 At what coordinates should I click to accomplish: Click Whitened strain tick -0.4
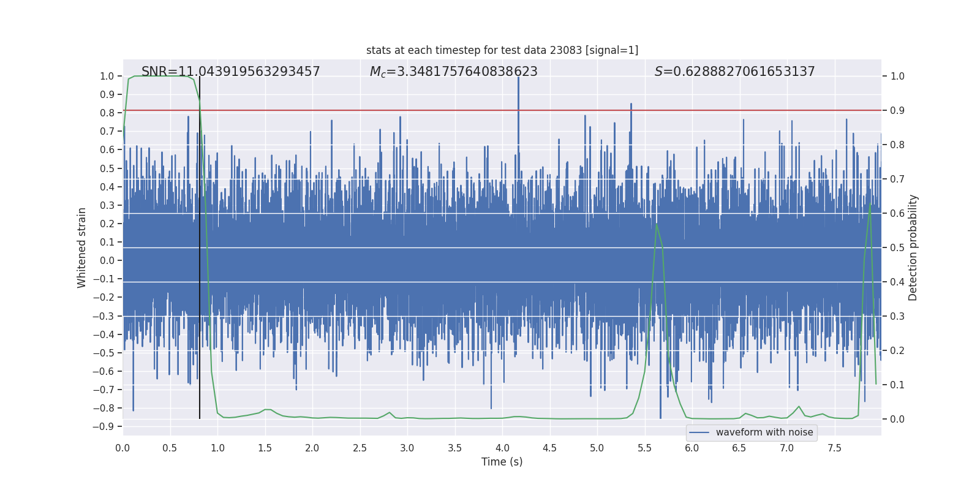pyautogui.click(x=104, y=334)
